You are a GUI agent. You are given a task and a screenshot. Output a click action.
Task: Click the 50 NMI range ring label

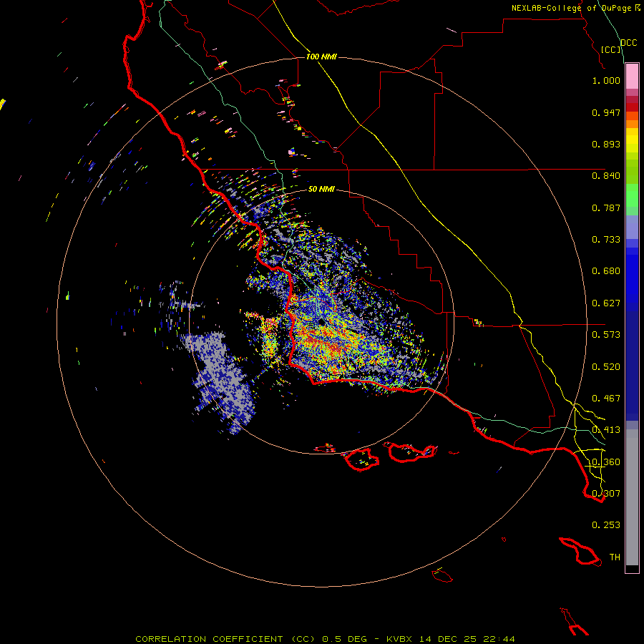coord(321,189)
